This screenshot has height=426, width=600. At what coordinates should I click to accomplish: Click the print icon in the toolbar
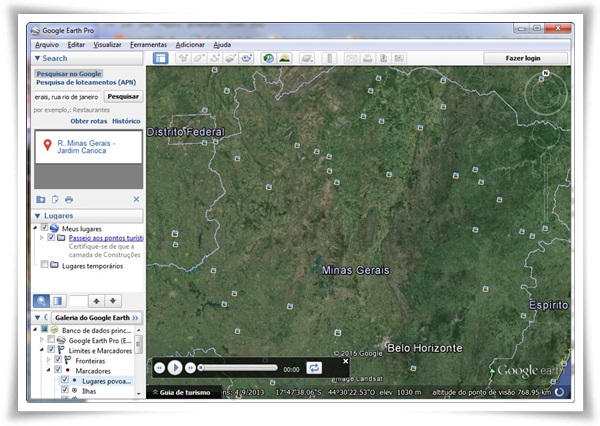[367, 58]
